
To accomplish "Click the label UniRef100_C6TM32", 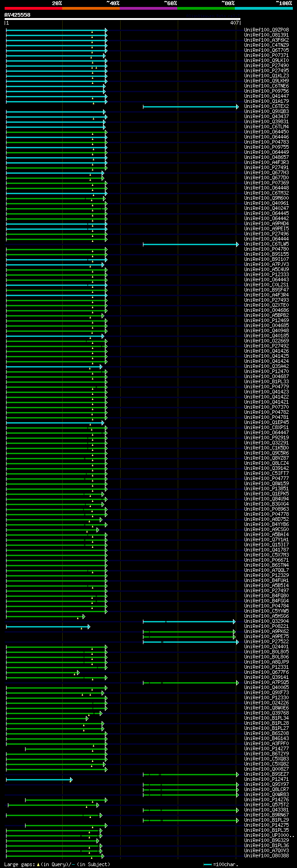I will (266, 193).
